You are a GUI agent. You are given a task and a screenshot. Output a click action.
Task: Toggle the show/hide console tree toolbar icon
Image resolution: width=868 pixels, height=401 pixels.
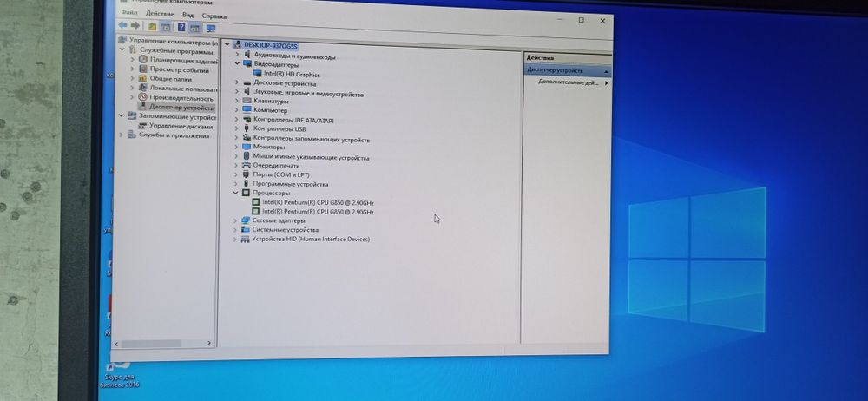[165, 27]
